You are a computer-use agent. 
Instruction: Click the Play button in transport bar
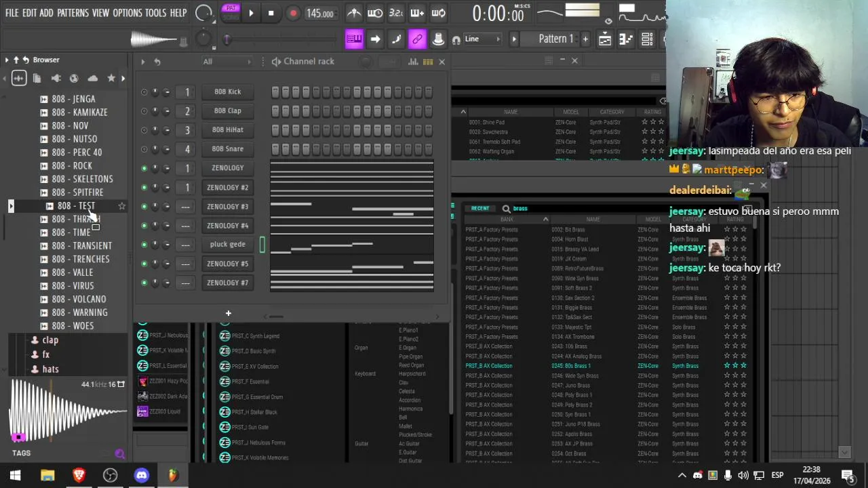[251, 13]
